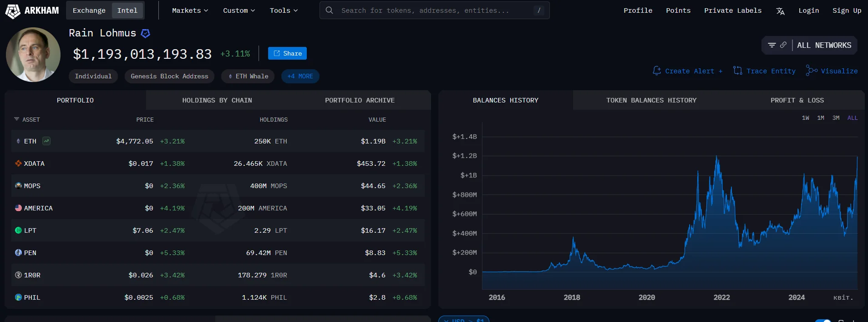The height and width of the screenshot is (322, 868).
Task: Click the Ethereum icon in ETH Whale tag
Action: [x=230, y=77]
